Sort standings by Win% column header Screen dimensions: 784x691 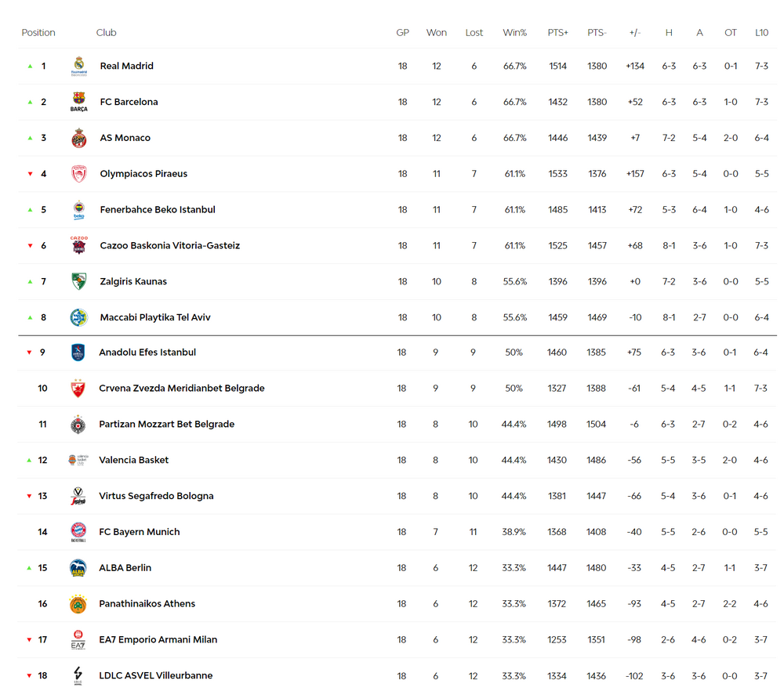coord(514,32)
